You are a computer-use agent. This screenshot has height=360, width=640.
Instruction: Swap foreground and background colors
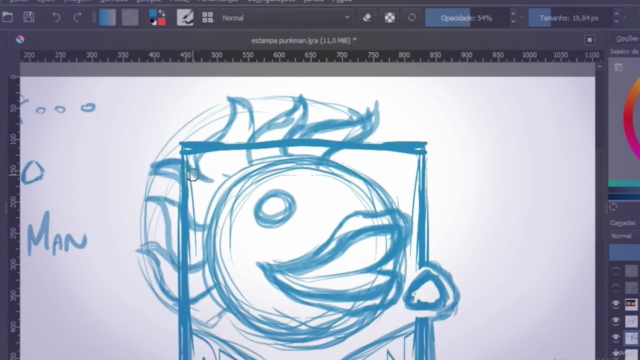162,13
